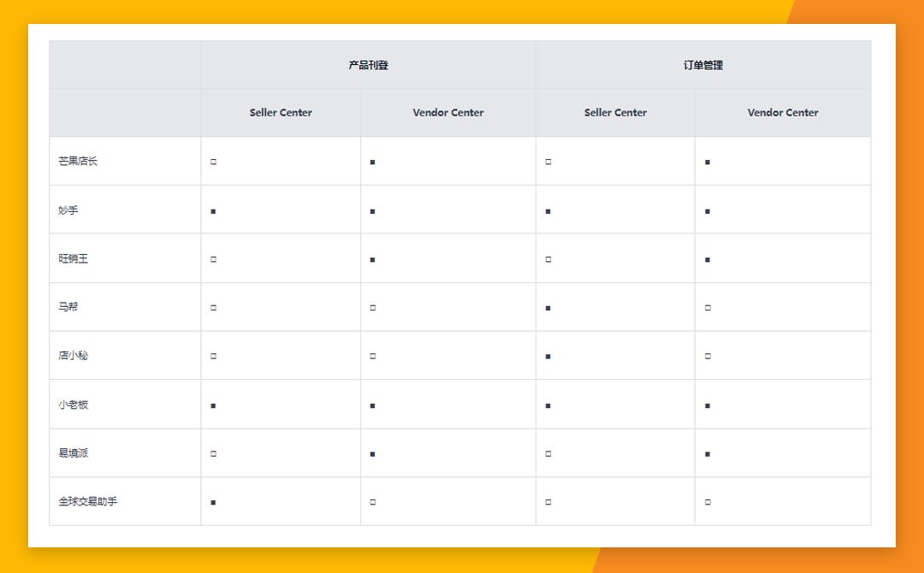924x573 pixels.
Task: Select 全球交易助手 empty square under 订单管理 Seller Center
Action: pos(548,502)
